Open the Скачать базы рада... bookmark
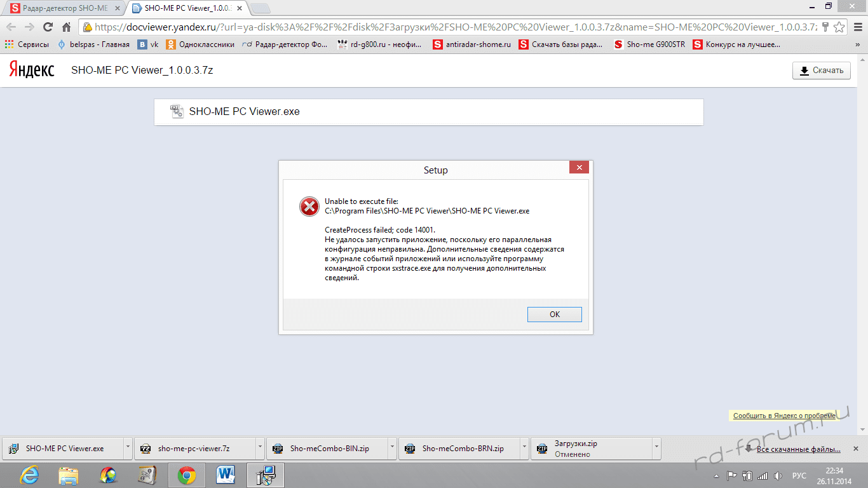 pos(560,44)
